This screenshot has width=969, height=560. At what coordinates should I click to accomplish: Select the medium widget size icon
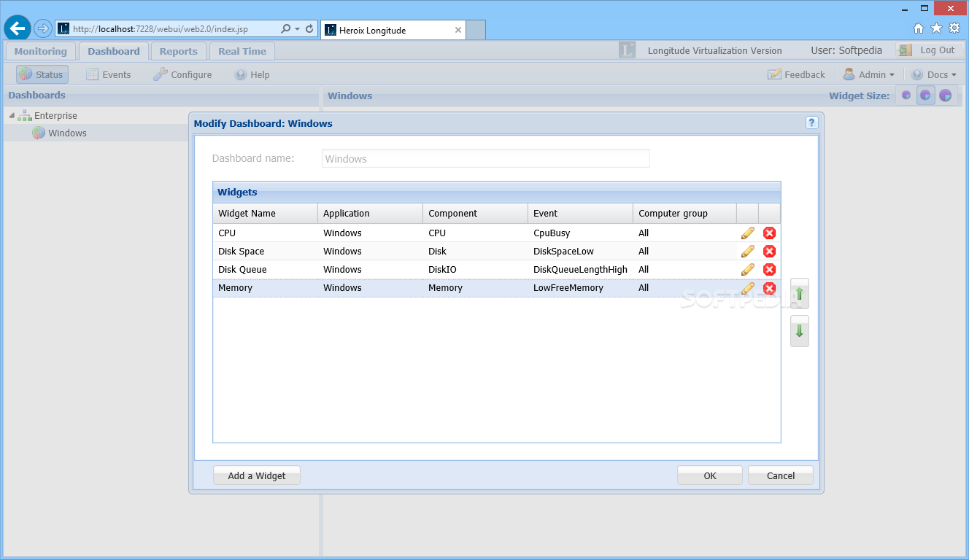tap(925, 96)
